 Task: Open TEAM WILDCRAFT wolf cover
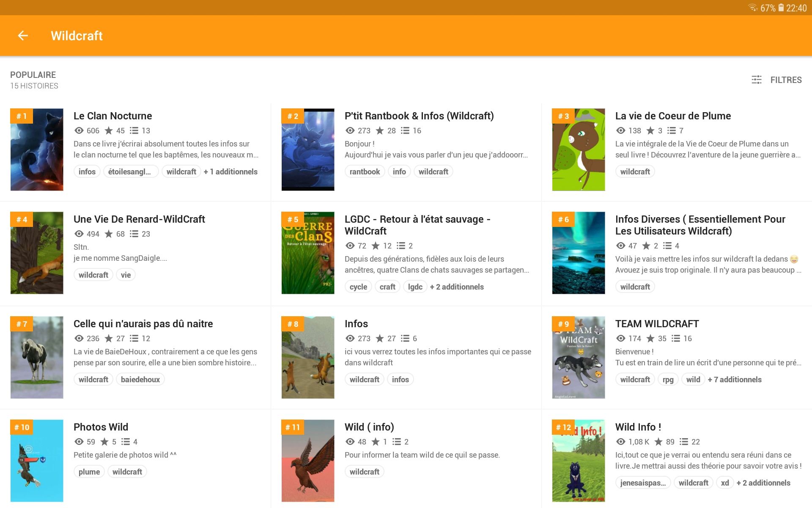579,357
